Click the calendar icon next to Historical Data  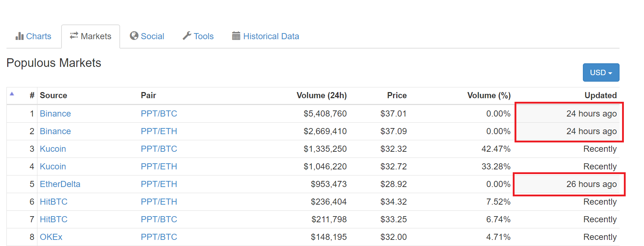click(236, 36)
